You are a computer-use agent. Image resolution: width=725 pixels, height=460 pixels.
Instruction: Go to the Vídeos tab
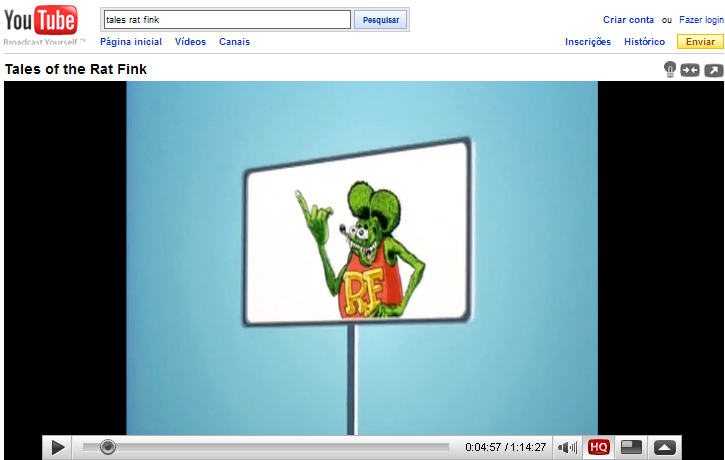[190, 42]
